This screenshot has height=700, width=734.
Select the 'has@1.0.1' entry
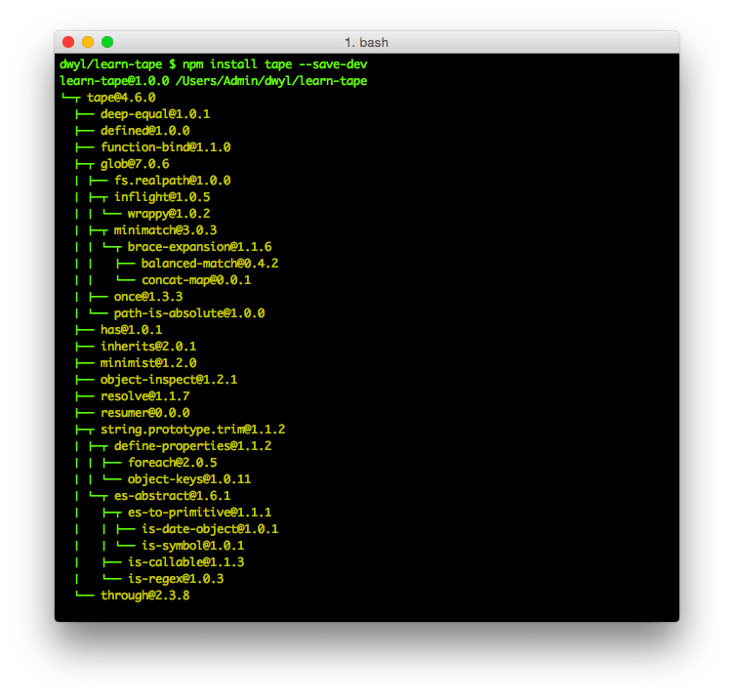point(132,330)
